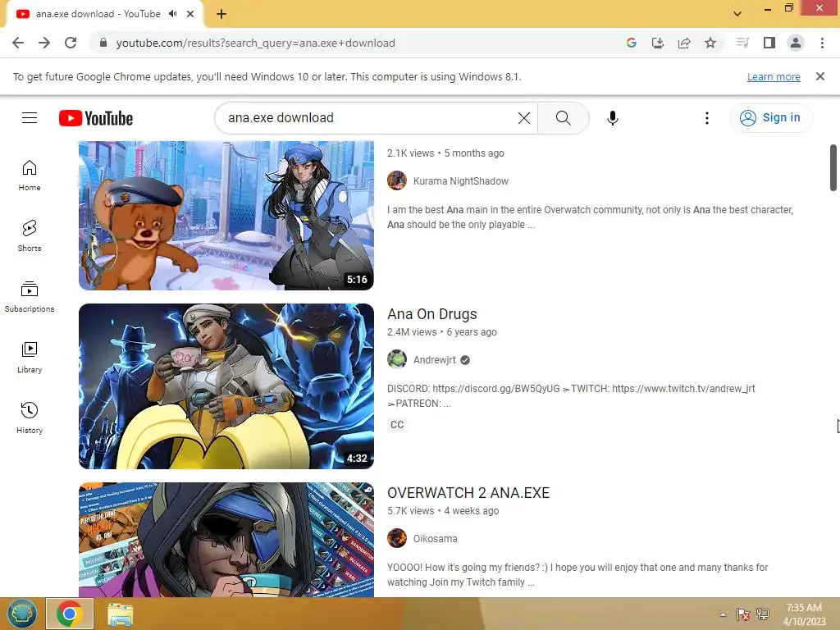
Task: Click Kurama NightShadow channel avatar
Action: pos(397,180)
